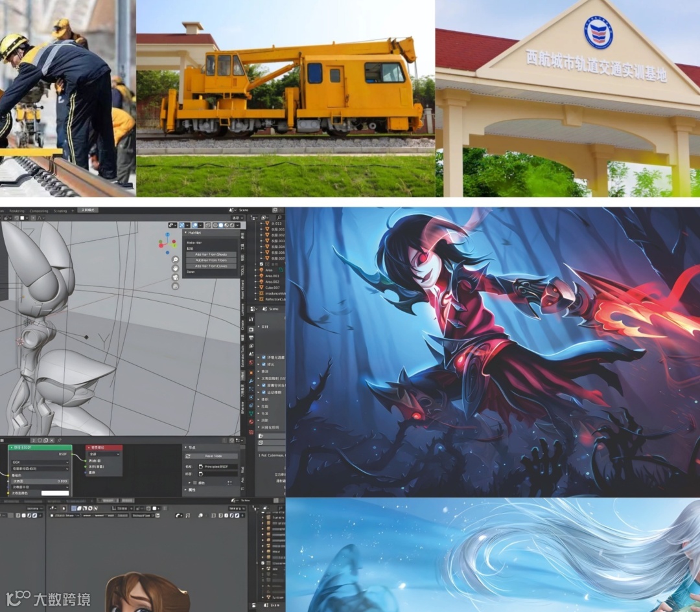The width and height of the screenshot is (700, 612).
Task: Open the outliner display mode dropdown
Action: [253, 217]
